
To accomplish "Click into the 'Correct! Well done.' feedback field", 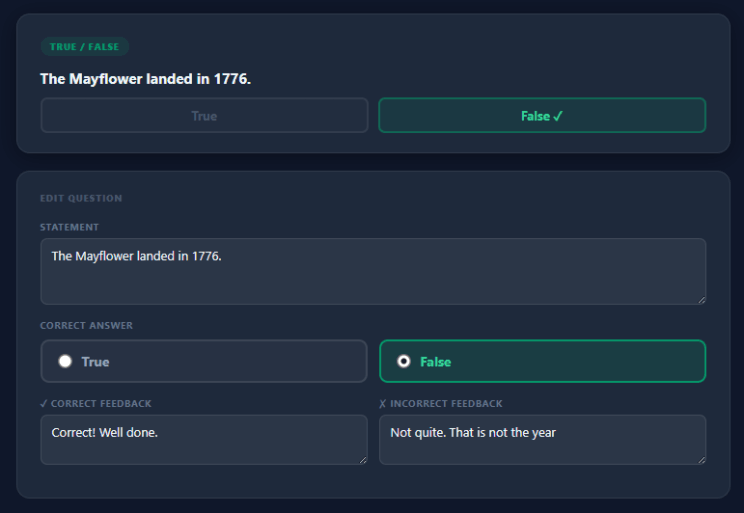I will pos(203,440).
